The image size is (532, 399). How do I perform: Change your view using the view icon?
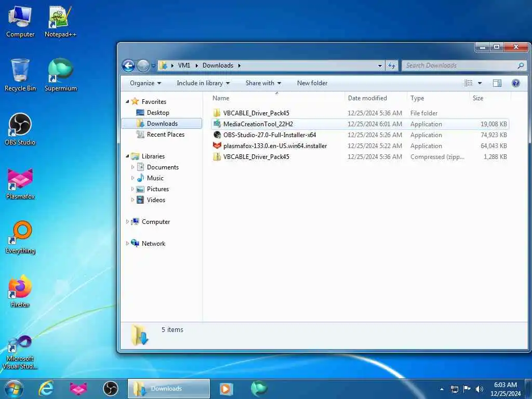pyautogui.click(x=468, y=83)
